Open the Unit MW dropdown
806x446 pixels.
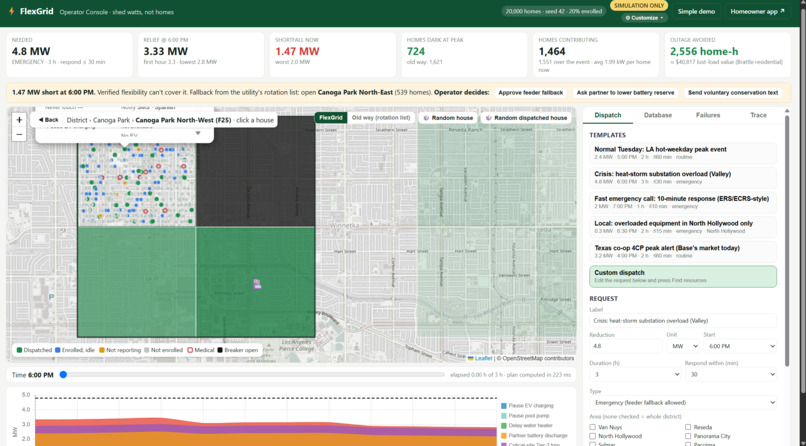click(x=684, y=346)
